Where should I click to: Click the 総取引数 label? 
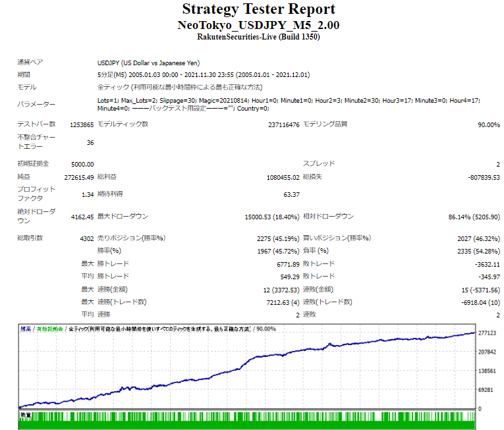coord(30,238)
